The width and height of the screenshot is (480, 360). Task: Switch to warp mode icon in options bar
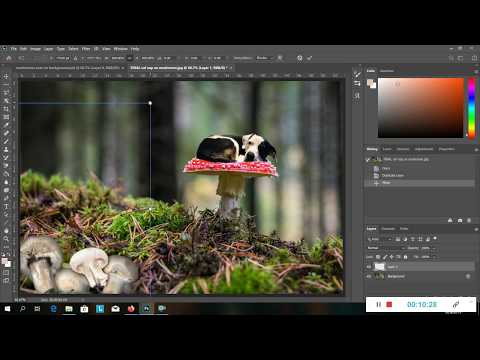[x=280, y=58]
